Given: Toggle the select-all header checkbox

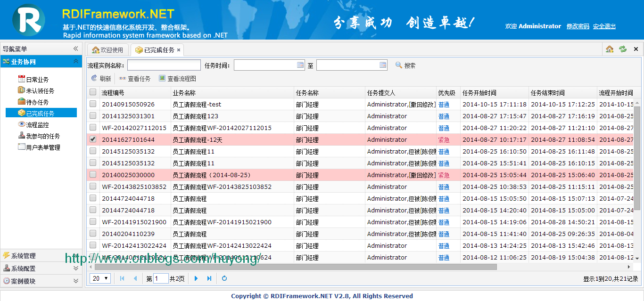Looking at the screenshot, I should pyautogui.click(x=93, y=92).
